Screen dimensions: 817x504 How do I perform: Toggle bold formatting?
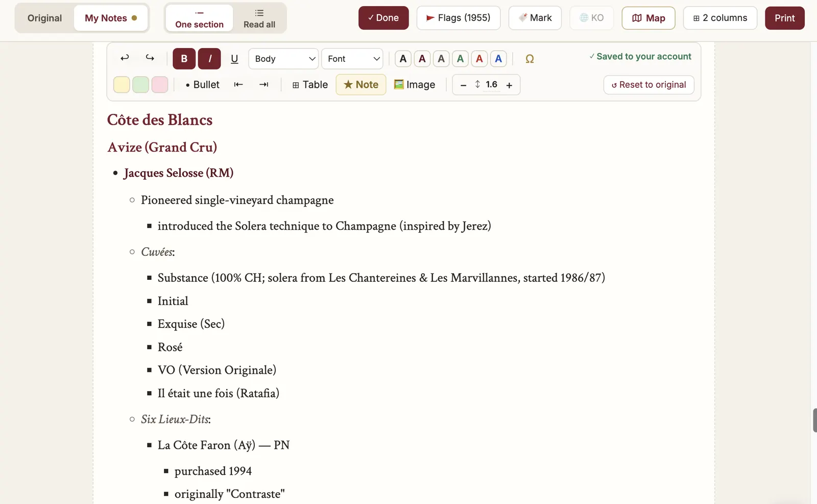pos(184,59)
